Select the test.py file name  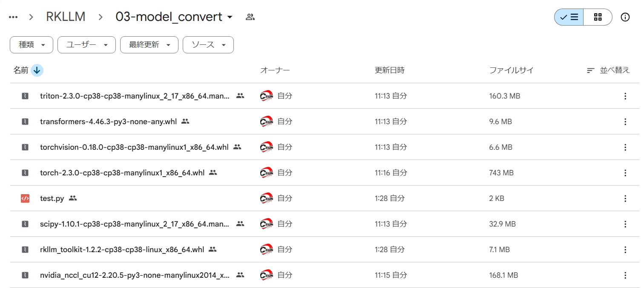pos(52,198)
